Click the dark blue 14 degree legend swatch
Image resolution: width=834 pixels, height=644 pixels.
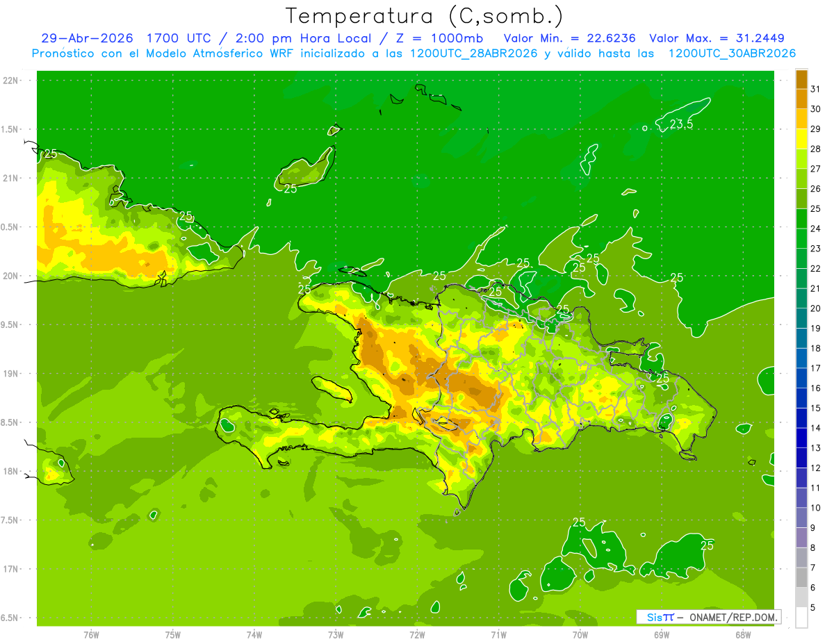pos(801,418)
